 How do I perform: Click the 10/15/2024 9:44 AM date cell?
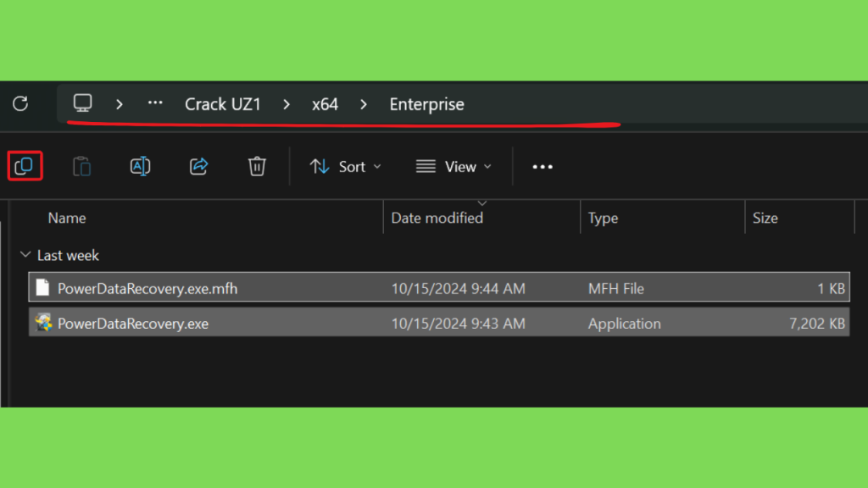[459, 289]
